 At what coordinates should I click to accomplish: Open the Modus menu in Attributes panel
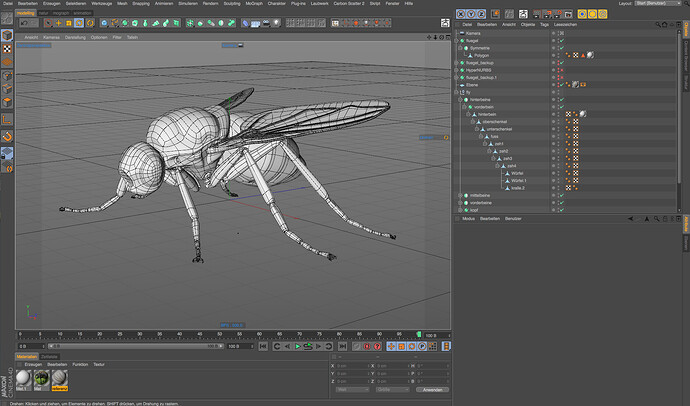pyautogui.click(x=468, y=219)
